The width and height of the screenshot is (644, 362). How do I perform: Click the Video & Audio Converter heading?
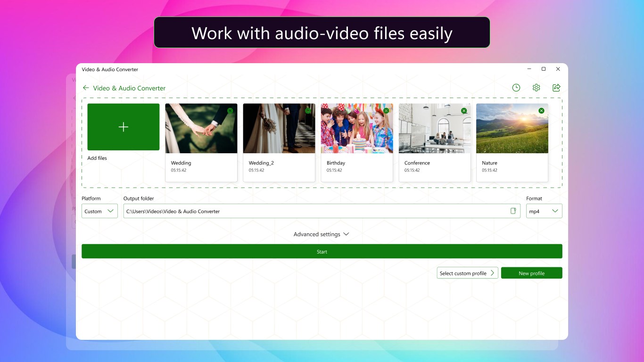[129, 88]
